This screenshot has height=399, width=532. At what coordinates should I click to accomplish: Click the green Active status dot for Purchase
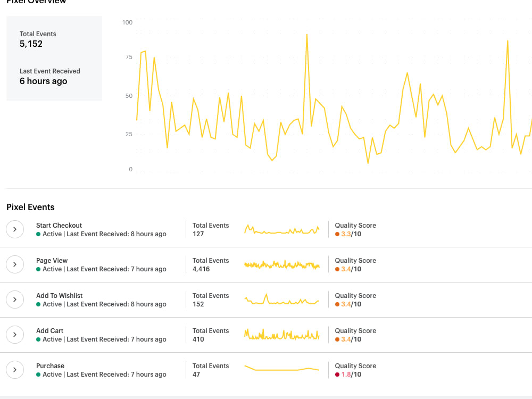coord(38,374)
